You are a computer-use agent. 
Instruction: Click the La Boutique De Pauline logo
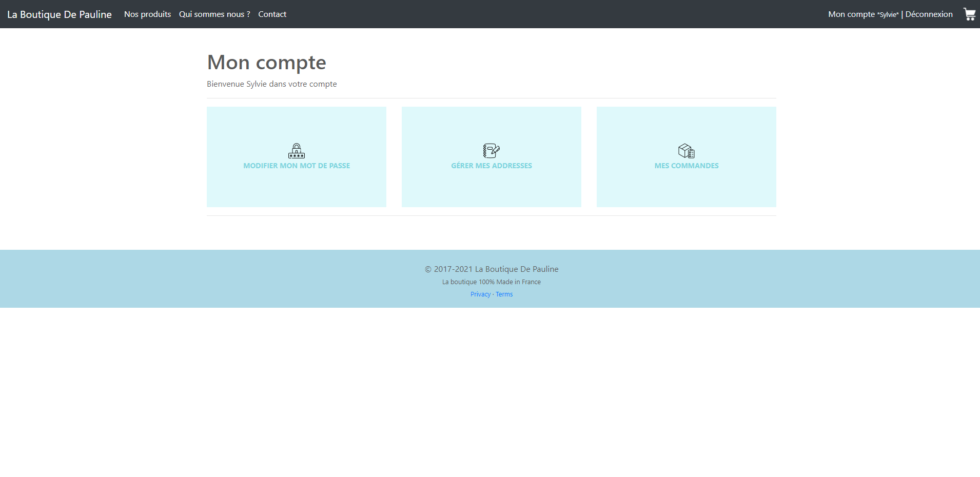pos(59,14)
